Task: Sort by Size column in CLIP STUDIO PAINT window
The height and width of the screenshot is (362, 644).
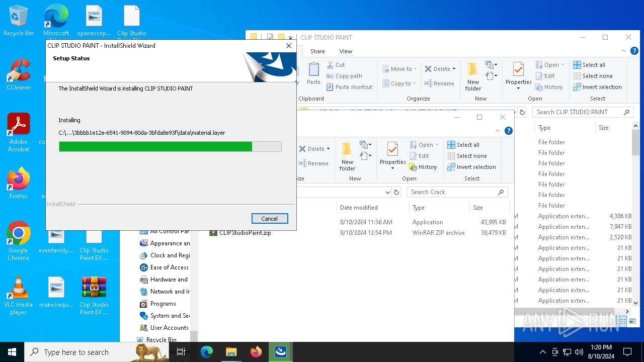Action: [x=604, y=128]
